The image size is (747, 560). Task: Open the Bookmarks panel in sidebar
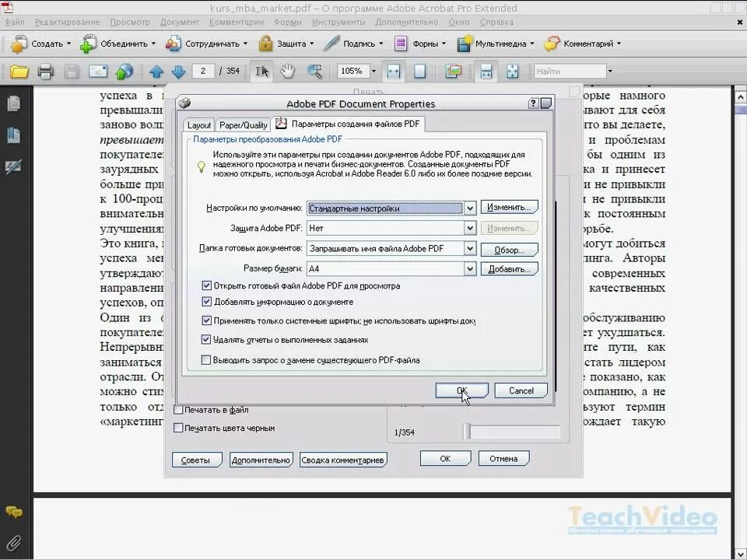point(14,135)
